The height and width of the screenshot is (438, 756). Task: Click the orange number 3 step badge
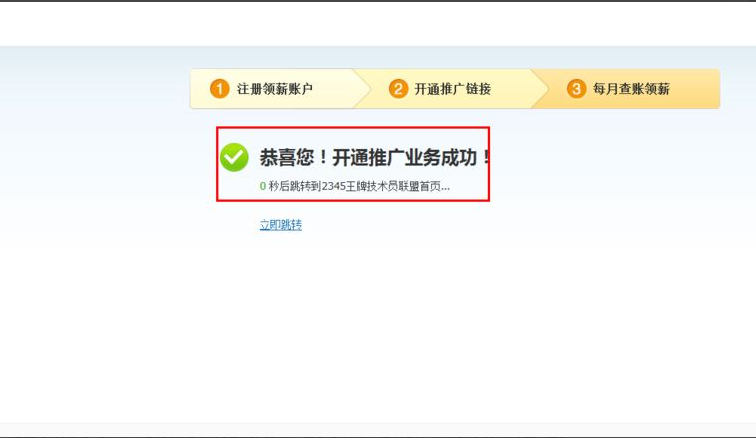point(576,89)
